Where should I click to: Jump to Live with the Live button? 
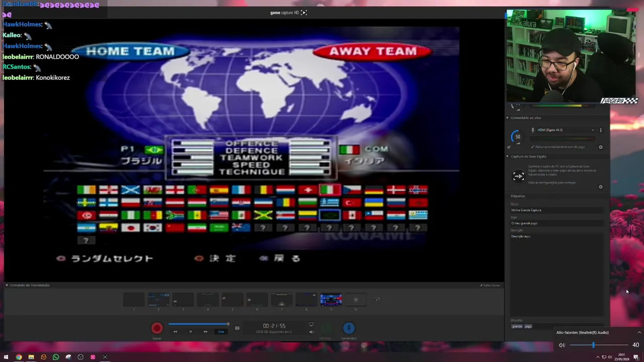pos(221,331)
